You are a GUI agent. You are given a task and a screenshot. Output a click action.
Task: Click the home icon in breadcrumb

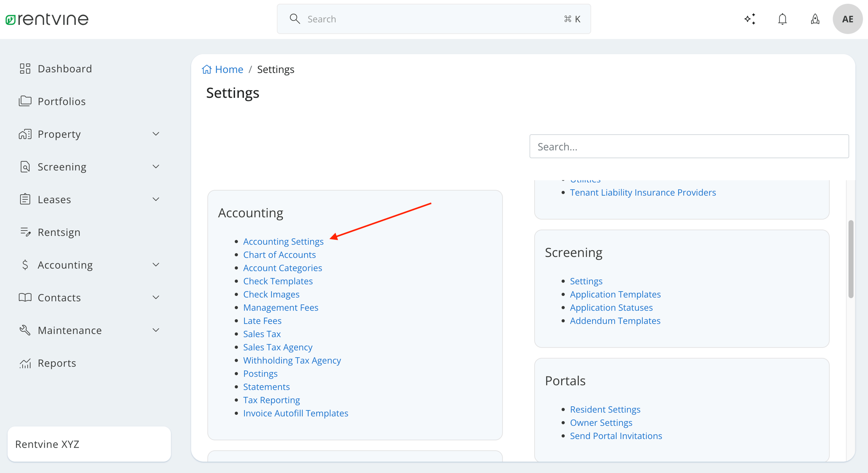click(x=206, y=69)
